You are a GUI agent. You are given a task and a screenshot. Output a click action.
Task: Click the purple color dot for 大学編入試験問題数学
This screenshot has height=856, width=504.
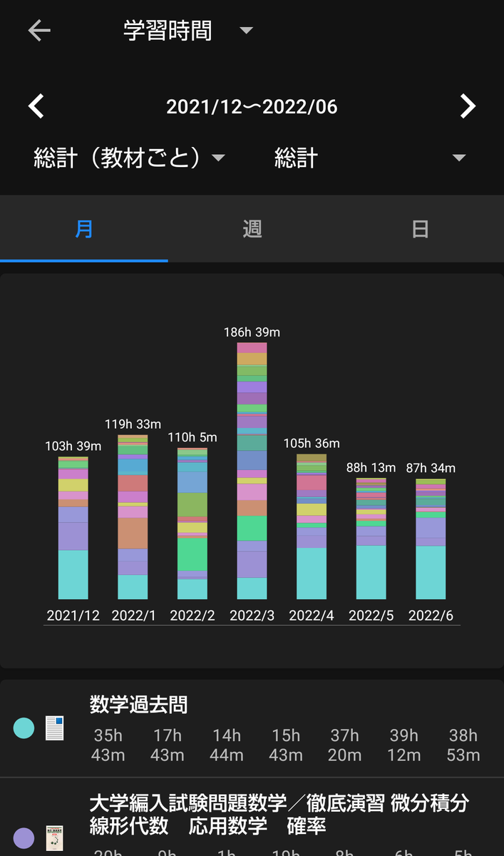pyautogui.click(x=24, y=837)
